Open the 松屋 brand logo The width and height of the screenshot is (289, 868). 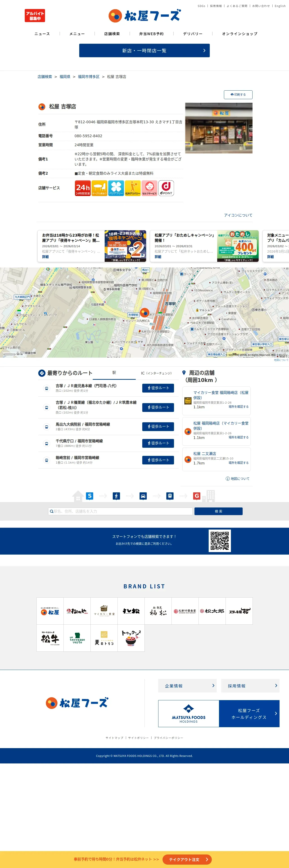[x=50, y=611]
